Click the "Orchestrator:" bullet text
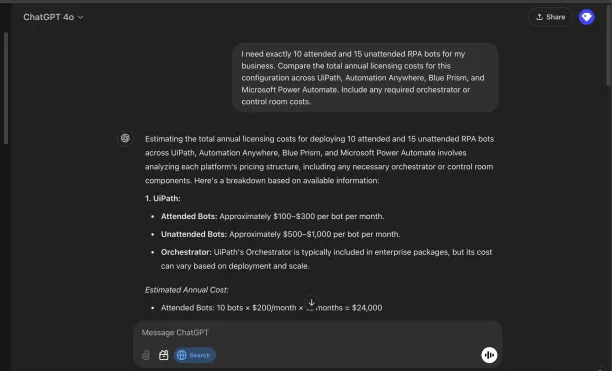 point(186,252)
